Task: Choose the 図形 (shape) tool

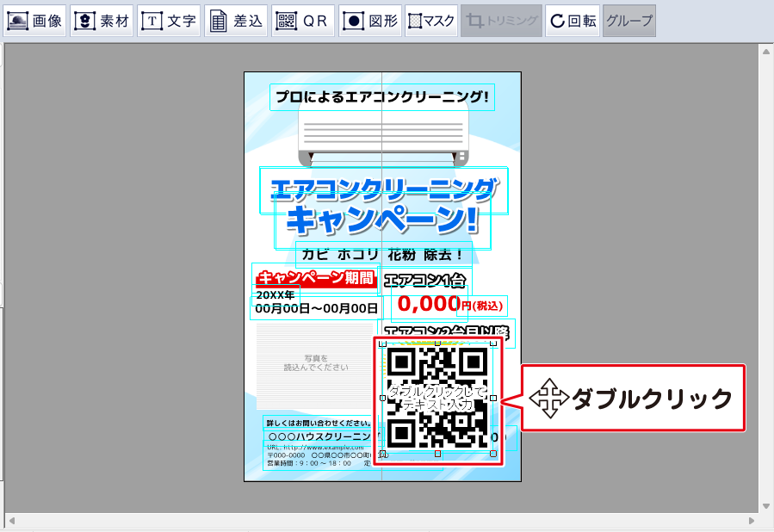Action: pyautogui.click(x=371, y=21)
